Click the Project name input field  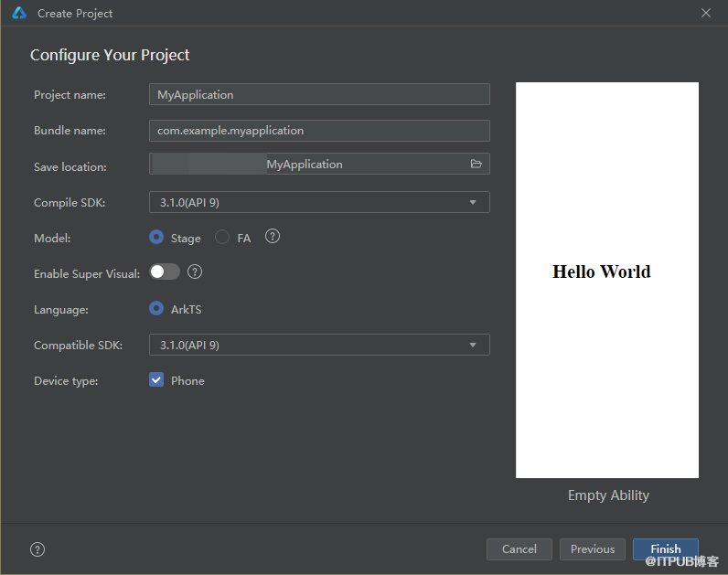point(319,94)
